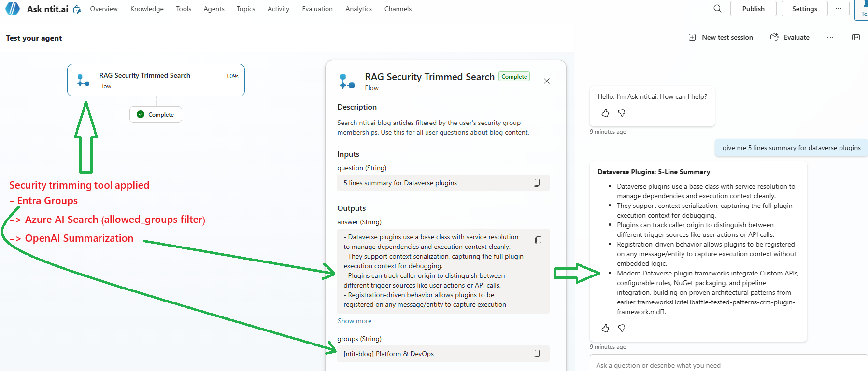Viewport: 868px width, 371px height.
Task: Open the Settings button
Action: (x=805, y=9)
